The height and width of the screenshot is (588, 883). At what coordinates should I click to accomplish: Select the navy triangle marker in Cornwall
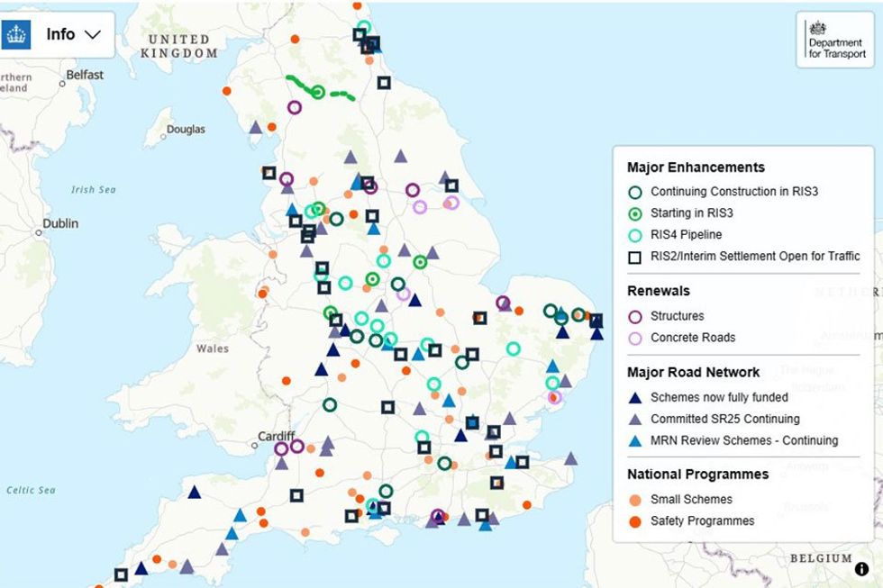click(140, 570)
